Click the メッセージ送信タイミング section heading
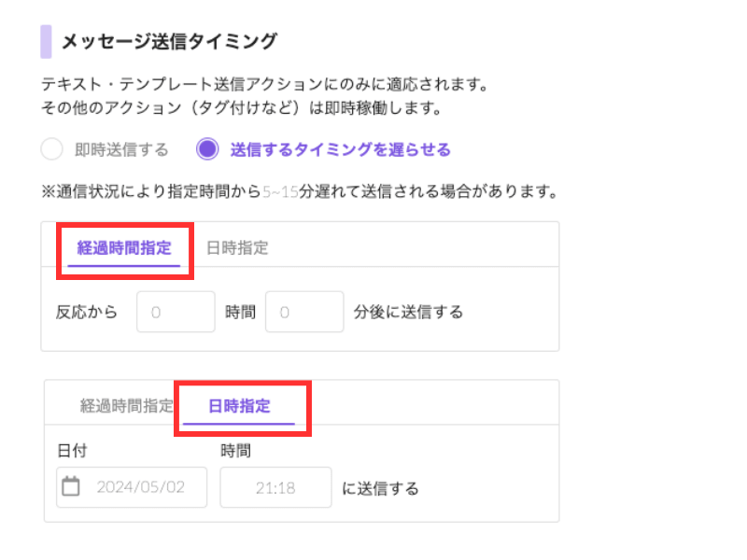Viewport: 747px width, 560px height. [169, 41]
